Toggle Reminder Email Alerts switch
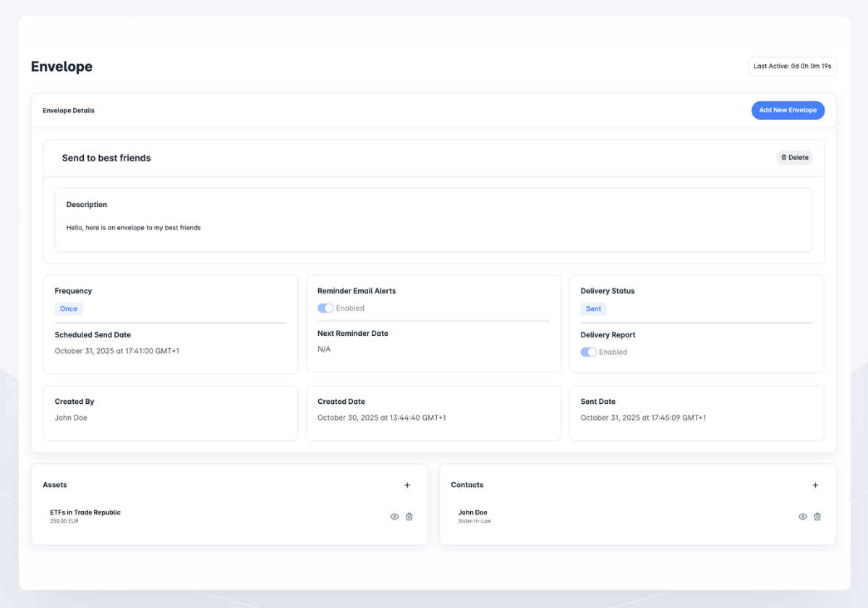This screenshot has width=868, height=608. (x=325, y=308)
